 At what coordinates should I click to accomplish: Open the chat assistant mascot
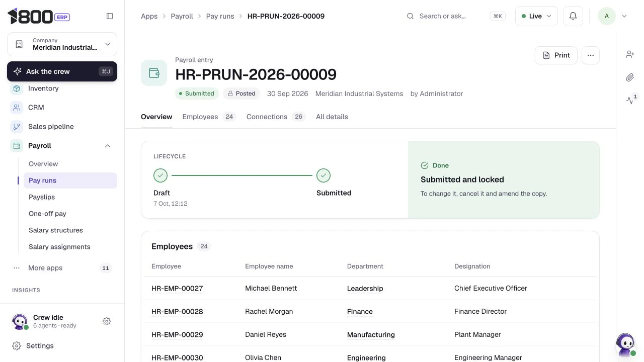click(625, 344)
